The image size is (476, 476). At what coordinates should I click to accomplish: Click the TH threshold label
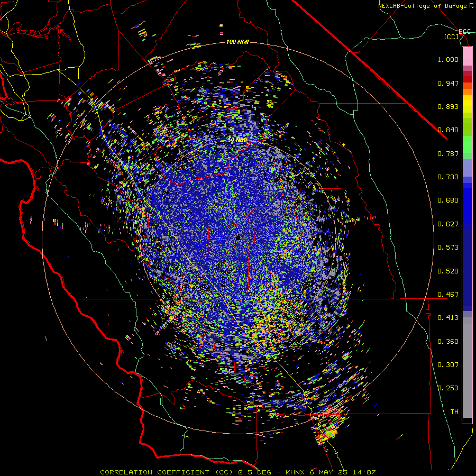coord(454,412)
